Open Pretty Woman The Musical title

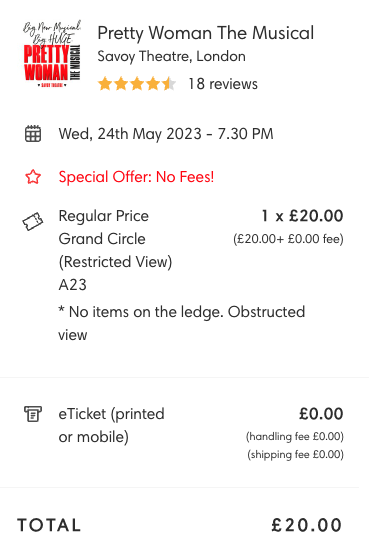pos(206,33)
